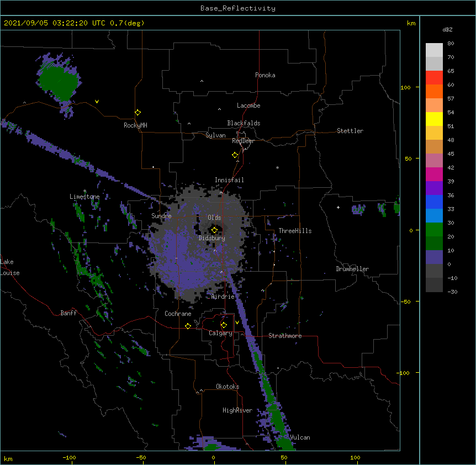The width and height of the screenshot is (476, 465).
Task: Select the yellow diamond marker above Calgary label
Action: [x=224, y=325]
